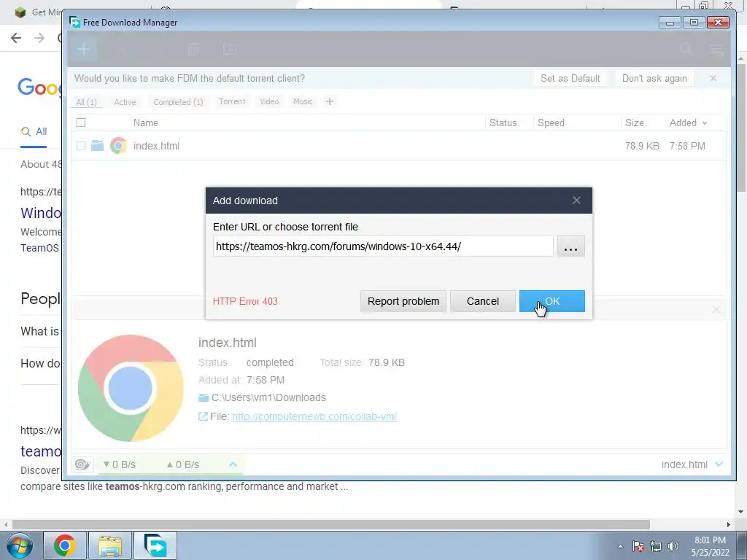747x560 pixels.
Task: Confirm download with OK button
Action: [552, 301]
